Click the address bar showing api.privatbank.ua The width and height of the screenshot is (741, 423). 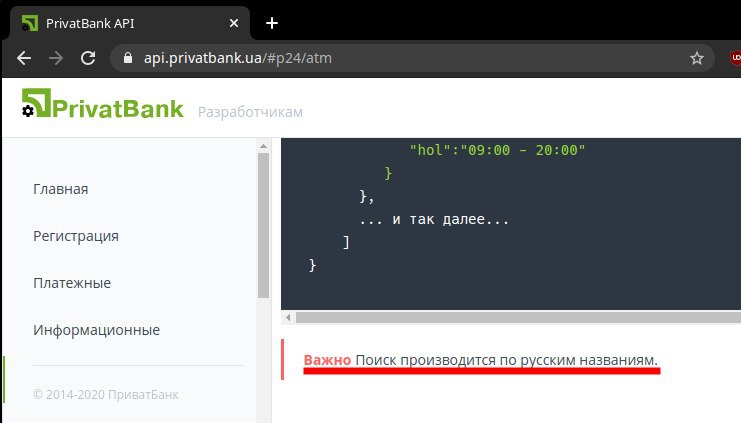411,58
